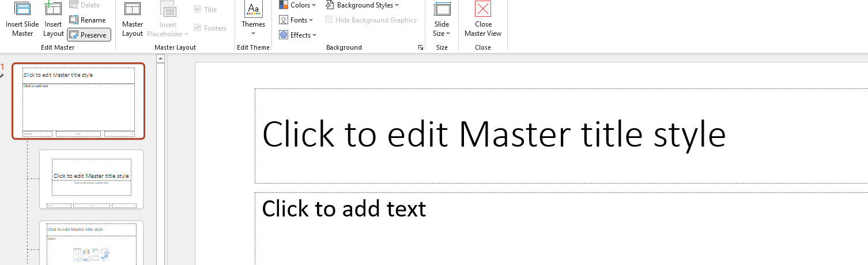Open the Themes gallery dropdown
Image resolution: width=868 pixels, height=265 pixels.
coord(253,20)
